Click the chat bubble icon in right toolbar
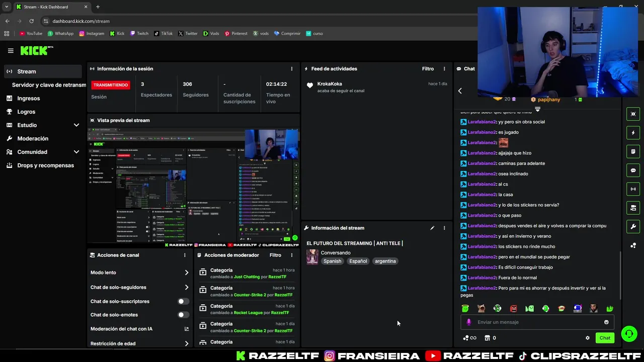This screenshot has width=644, height=362. tap(633, 170)
